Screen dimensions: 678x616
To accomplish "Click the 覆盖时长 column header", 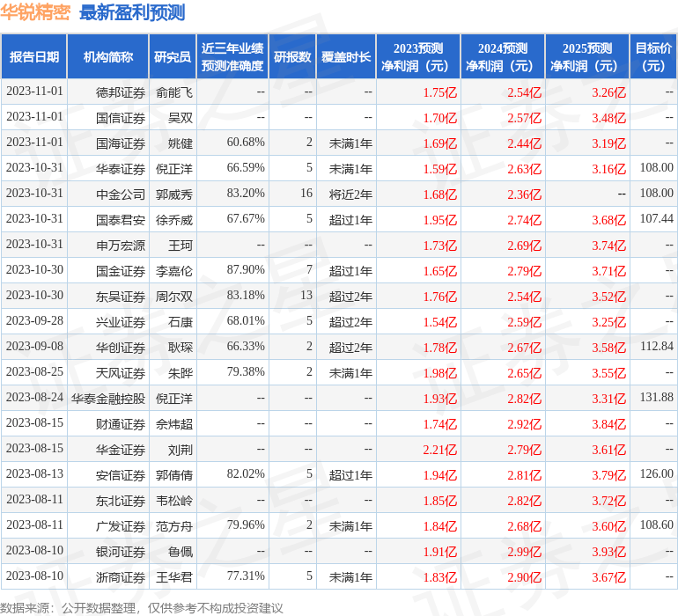I will click(345, 57).
